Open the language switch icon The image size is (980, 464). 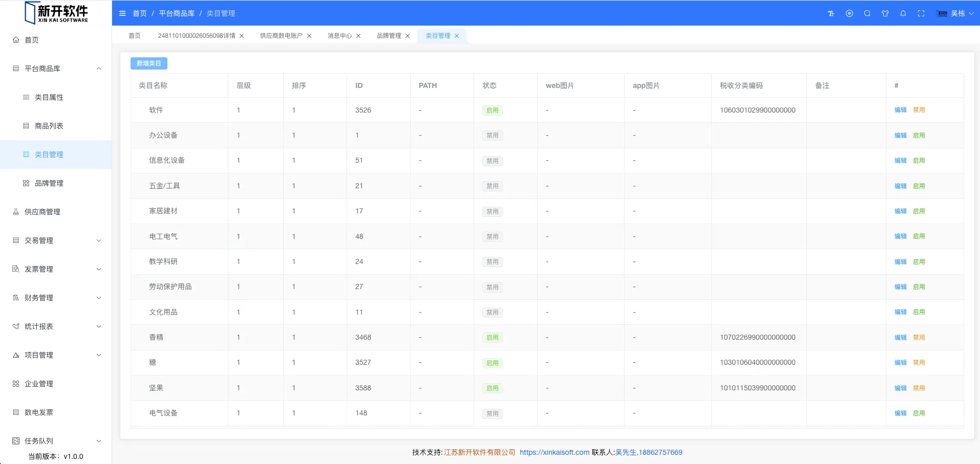coord(849,14)
